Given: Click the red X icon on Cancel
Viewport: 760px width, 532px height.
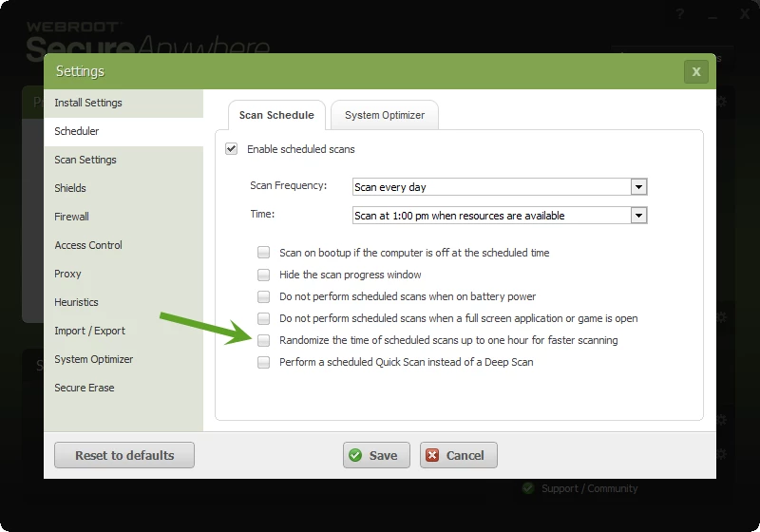Looking at the screenshot, I should pos(432,455).
